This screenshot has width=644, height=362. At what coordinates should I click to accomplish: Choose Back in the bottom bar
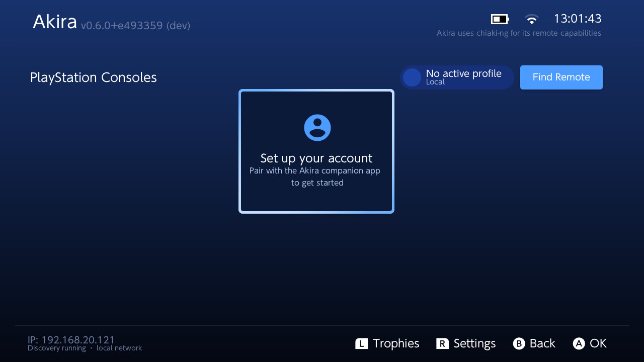(534, 343)
